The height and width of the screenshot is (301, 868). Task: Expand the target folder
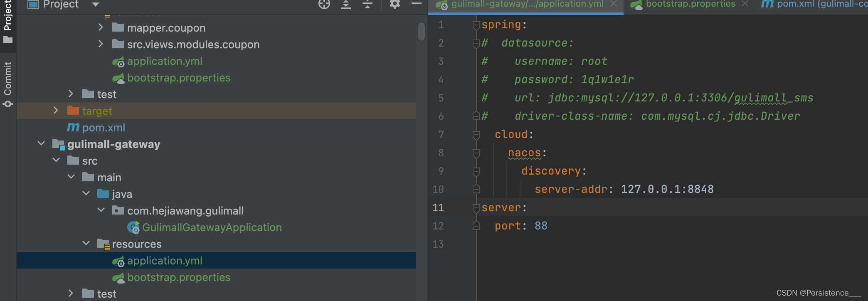pyautogui.click(x=56, y=111)
